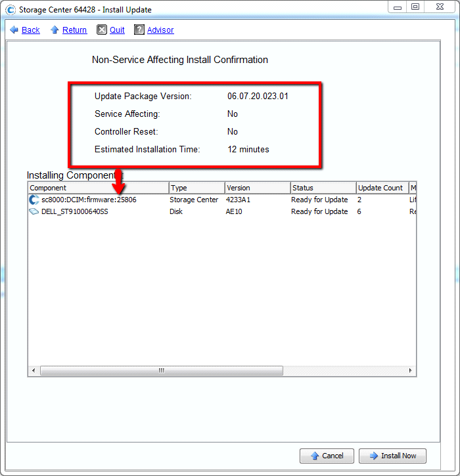
Task: Sort by the Status column header
Action: coord(323,188)
